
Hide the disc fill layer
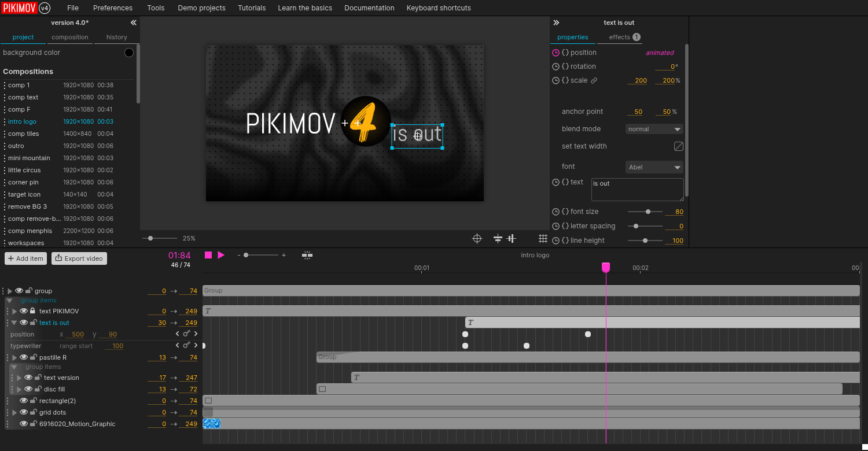pos(28,389)
